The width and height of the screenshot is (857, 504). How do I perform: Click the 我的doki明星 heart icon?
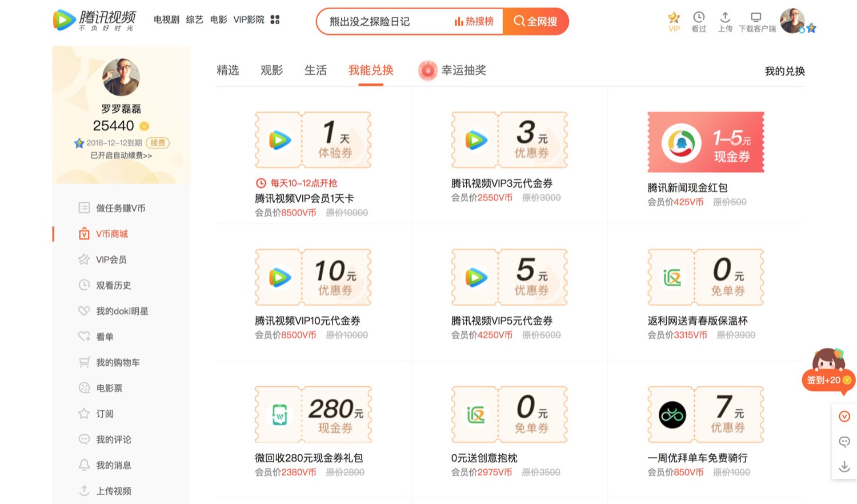(84, 310)
